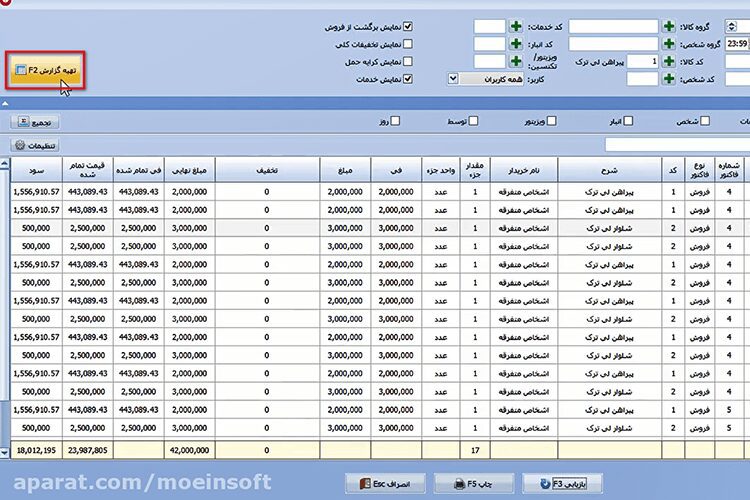Screen dimensions: 750x500
Task: Sort by مبلغ نهایی column header
Action: [190, 170]
